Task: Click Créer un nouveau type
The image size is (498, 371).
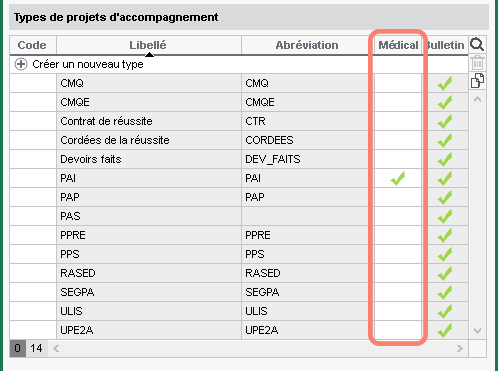Action: point(88,64)
